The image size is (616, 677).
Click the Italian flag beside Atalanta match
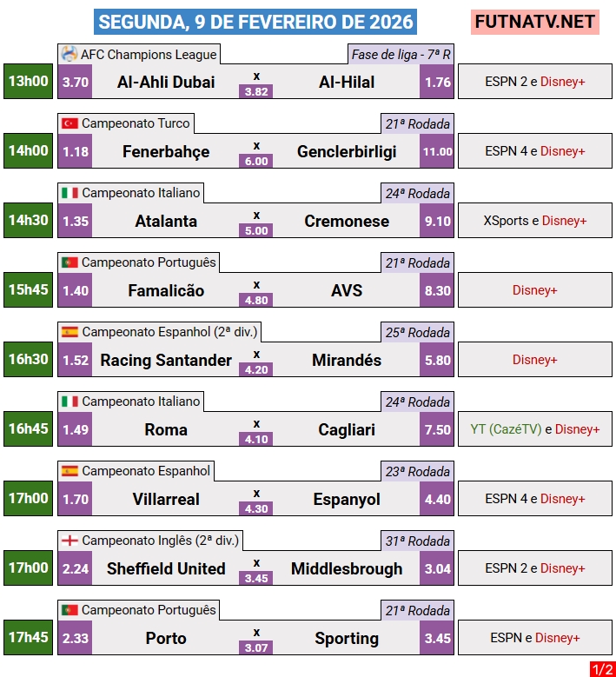tap(70, 193)
